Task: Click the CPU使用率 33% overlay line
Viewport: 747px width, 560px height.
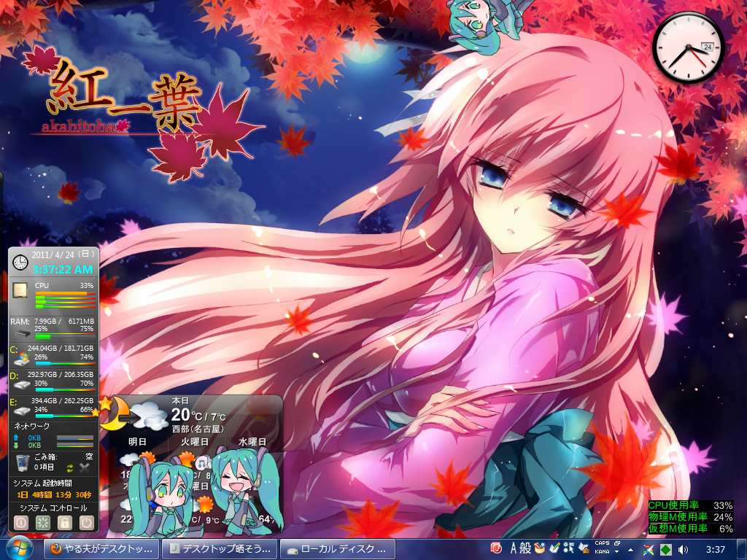Action: pos(690,506)
